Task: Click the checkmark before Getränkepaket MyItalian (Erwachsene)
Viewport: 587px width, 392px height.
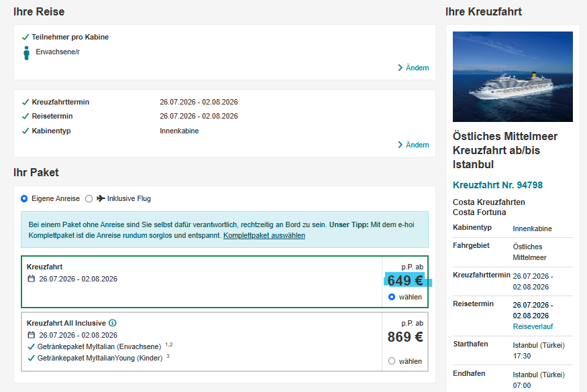Action: click(32, 346)
